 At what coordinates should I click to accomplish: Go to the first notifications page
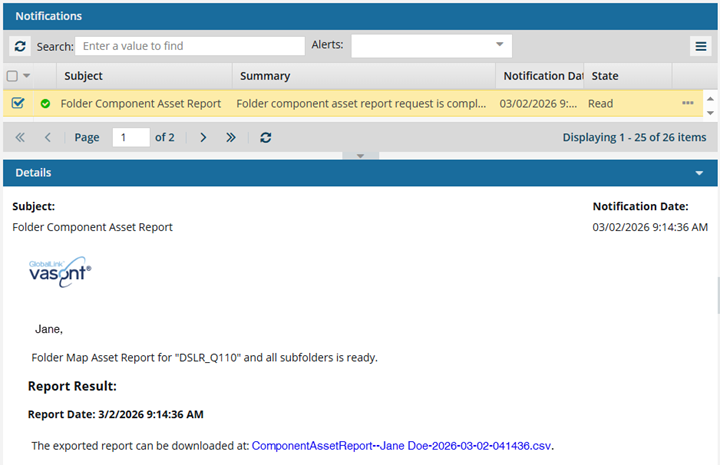(20, 137)
